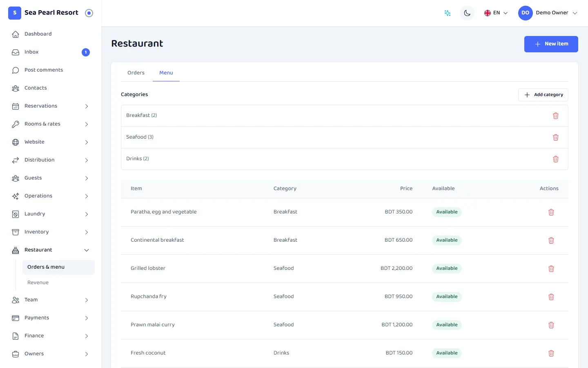Click the Add category button
Image resolution: width=588 pixels, height=368 pixels.
click(543, 95)
